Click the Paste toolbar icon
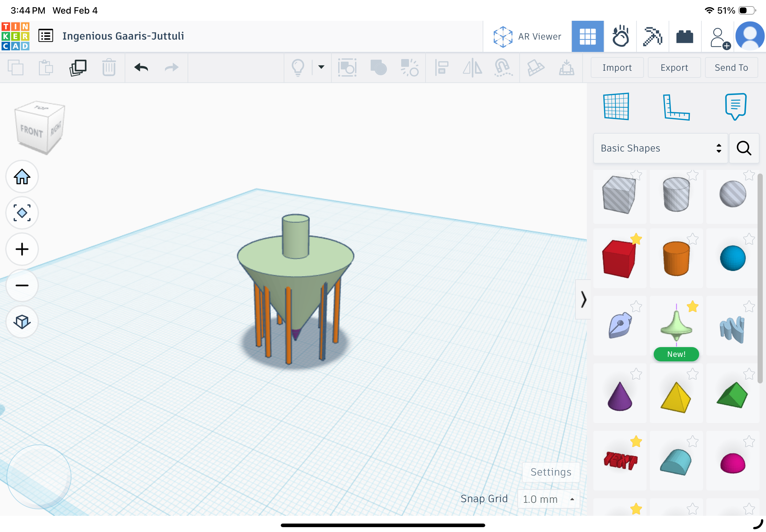 coord(46,68)
